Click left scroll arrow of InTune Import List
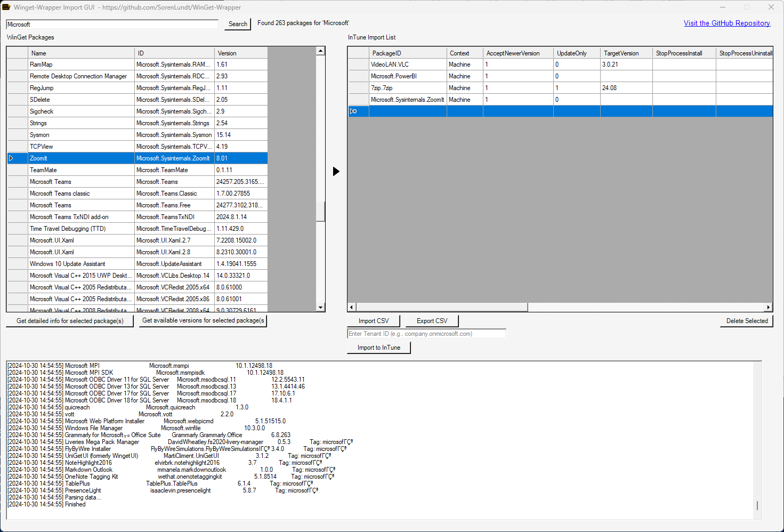 pyautogui.click(x=351, y=307)
